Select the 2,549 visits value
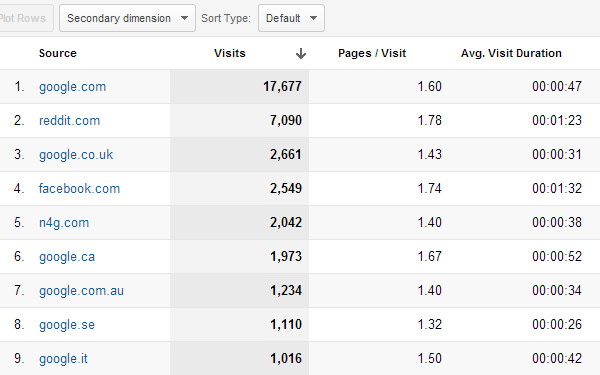Image resolution: width=600 pixels, height=375 pixels. click(286, 189)
